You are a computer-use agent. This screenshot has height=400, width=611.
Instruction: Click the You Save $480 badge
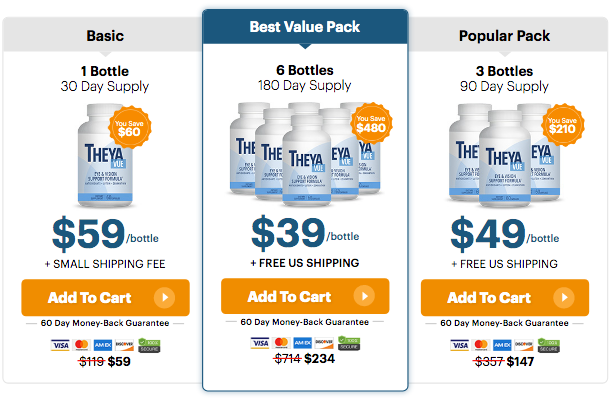371,124
